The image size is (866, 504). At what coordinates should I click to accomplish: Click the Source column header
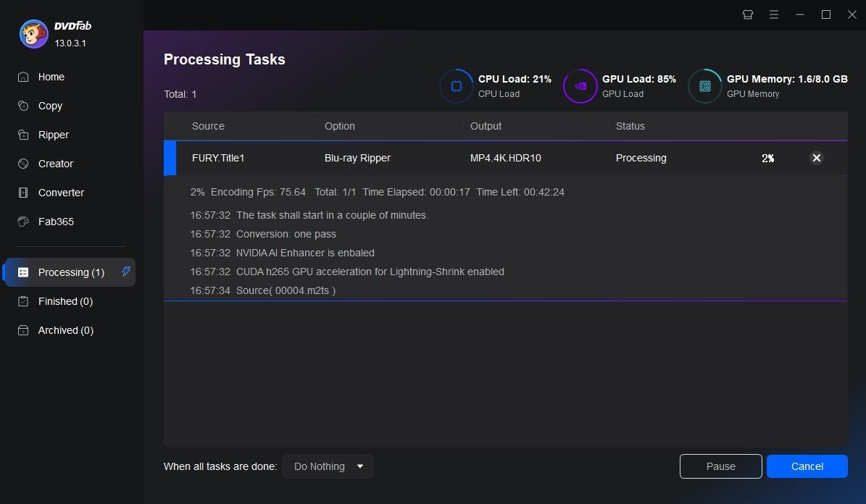click(x=208, y=126)
